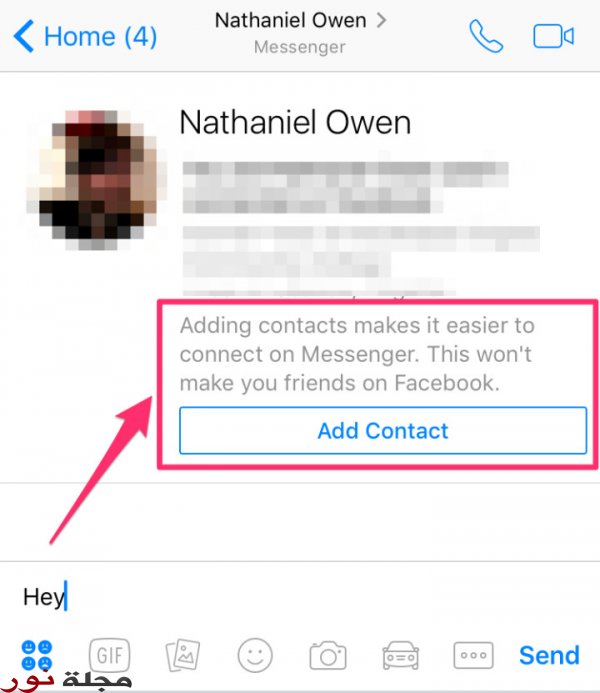Viewport: 600px width, 693px height.
Task: Open the emoji smiley picker
Action: (255, 655)
